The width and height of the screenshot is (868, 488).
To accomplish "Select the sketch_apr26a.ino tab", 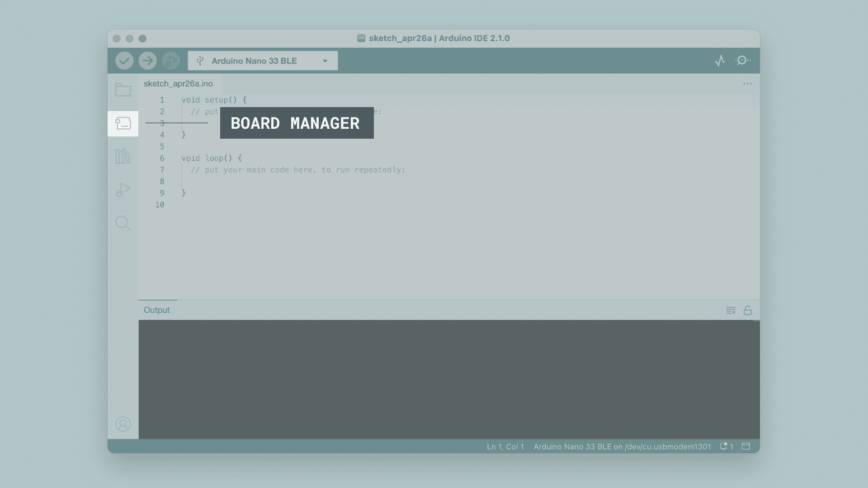I will 178,84.
